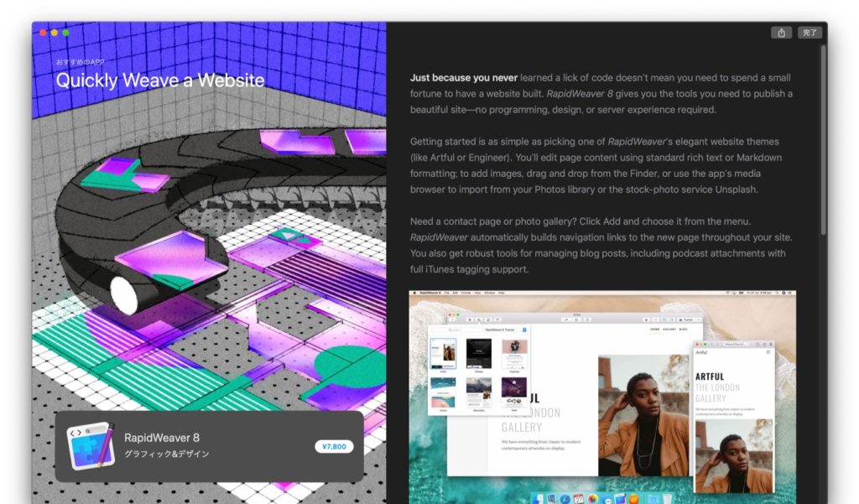Click the Apple menu icon in the menu bar

click(x=414, y=293)
